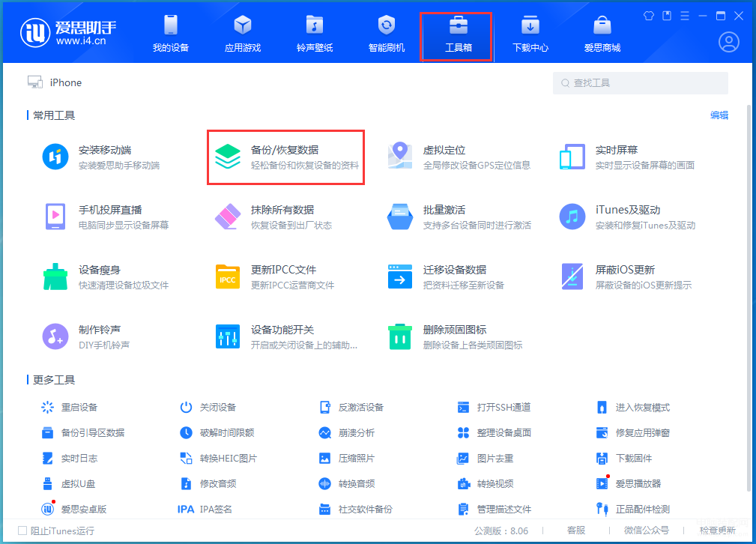Open the 备份引导区数据 tool
756x544 pixels.
[83, 433]
